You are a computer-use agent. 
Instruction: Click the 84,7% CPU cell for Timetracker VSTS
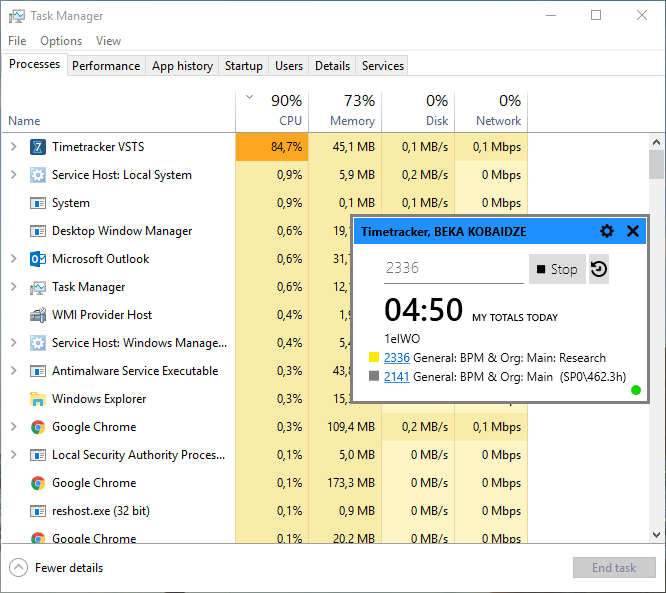(272, 147)
